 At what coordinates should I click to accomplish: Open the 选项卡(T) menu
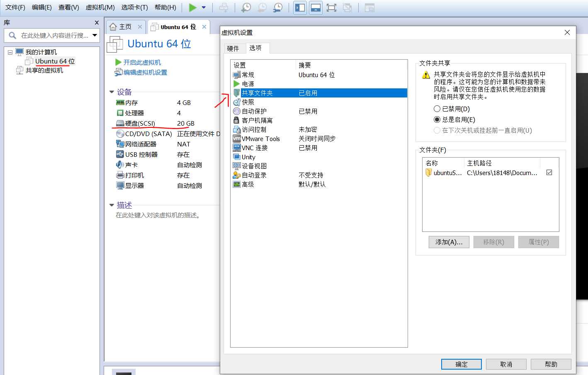tap(134, 7)
